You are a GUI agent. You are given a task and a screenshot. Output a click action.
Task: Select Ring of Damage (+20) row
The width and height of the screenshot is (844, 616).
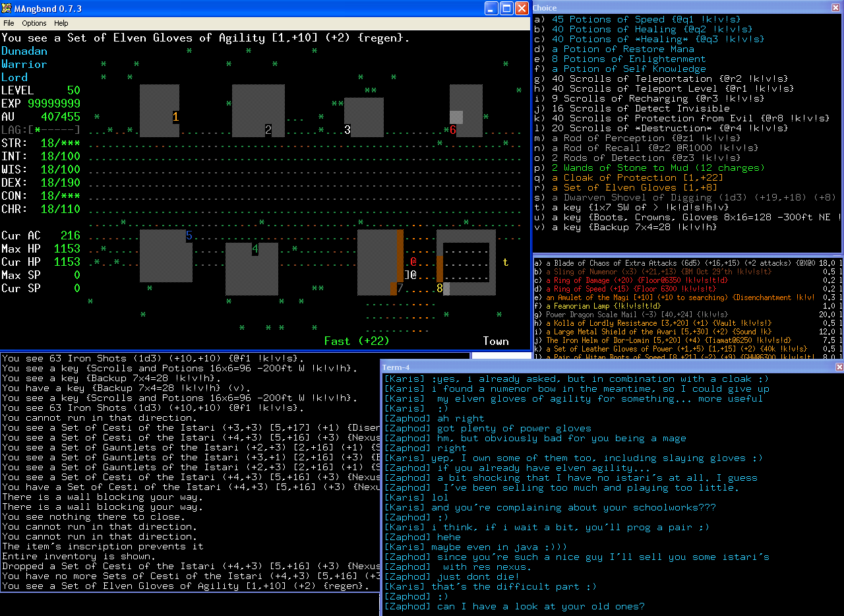tap(687, 280)
